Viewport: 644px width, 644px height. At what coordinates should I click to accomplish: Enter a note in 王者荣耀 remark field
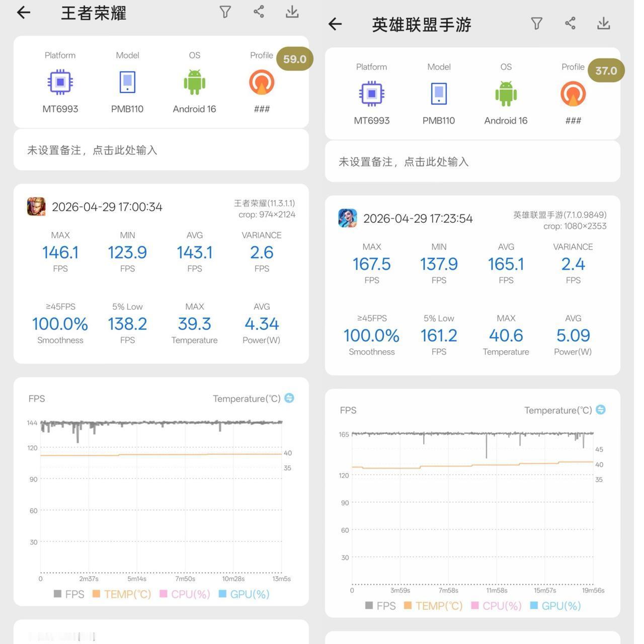coord(161,150)
